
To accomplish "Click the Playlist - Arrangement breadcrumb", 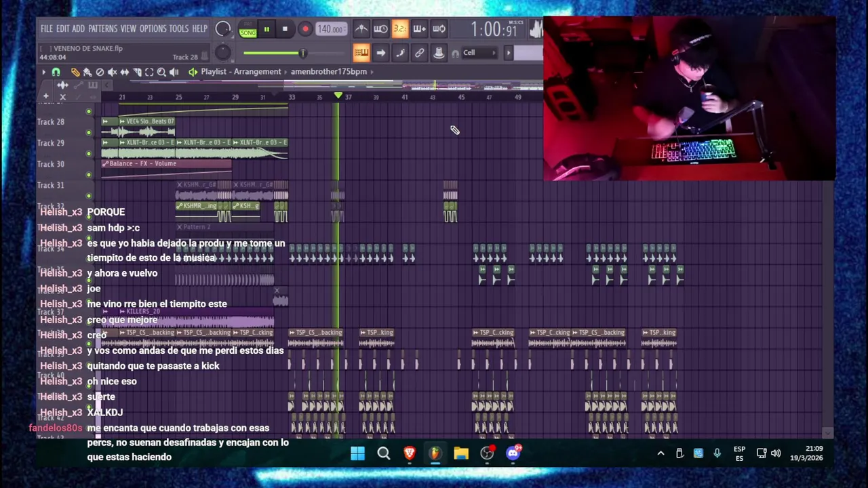I will pyautogui.click(x=241, y=72).
